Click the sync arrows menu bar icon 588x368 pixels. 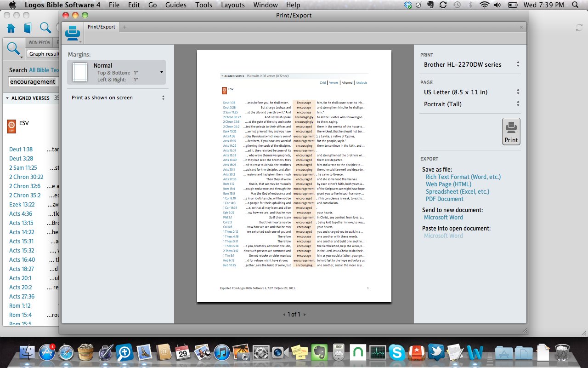click(443, 5)
